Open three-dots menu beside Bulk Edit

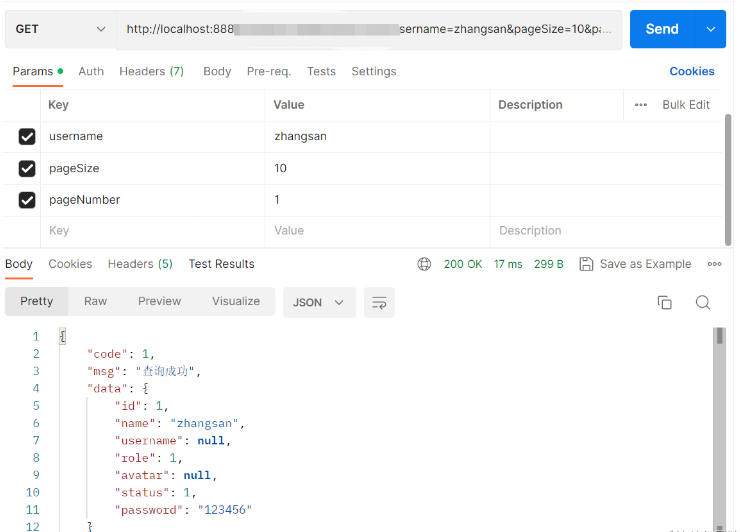pos(641,105)
